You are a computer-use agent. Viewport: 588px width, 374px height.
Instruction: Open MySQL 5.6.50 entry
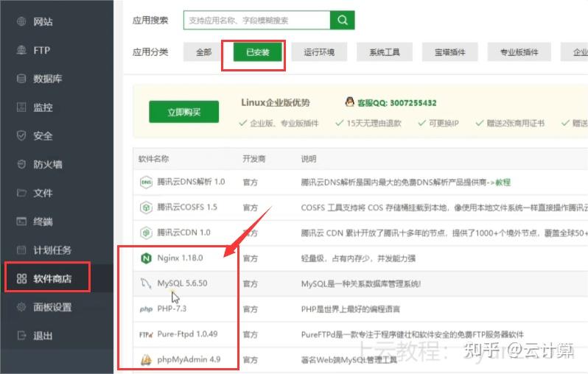point(182,283)
